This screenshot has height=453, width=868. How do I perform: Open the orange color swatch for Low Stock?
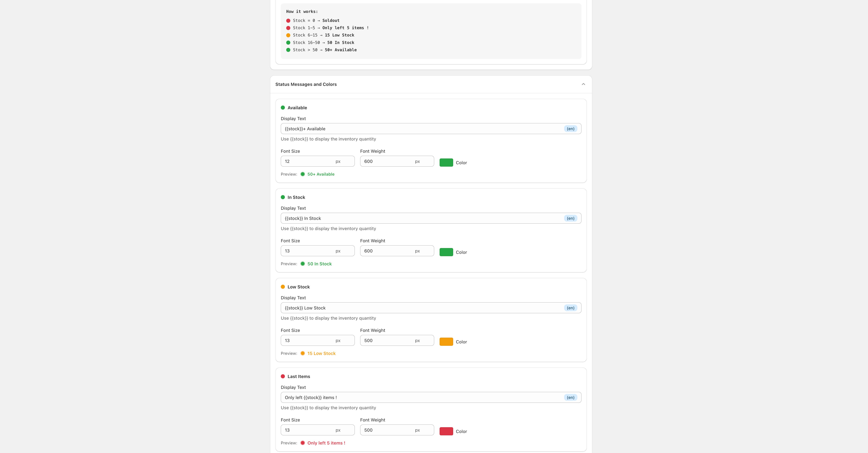point(446,342)
